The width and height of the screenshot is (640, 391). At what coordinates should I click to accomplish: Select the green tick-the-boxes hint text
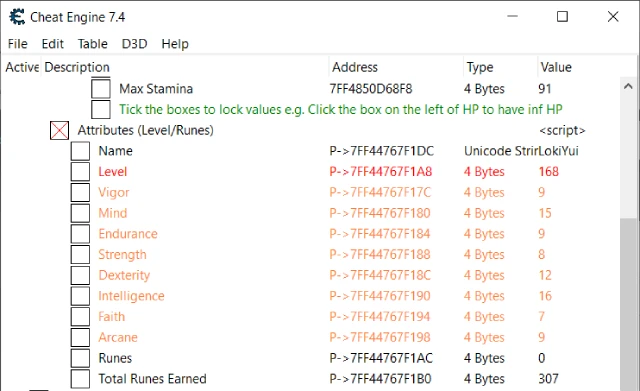point(341,109)
